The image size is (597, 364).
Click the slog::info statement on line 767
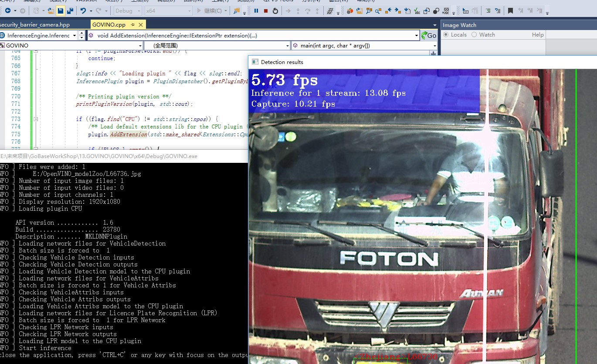(x=159, y=73)
